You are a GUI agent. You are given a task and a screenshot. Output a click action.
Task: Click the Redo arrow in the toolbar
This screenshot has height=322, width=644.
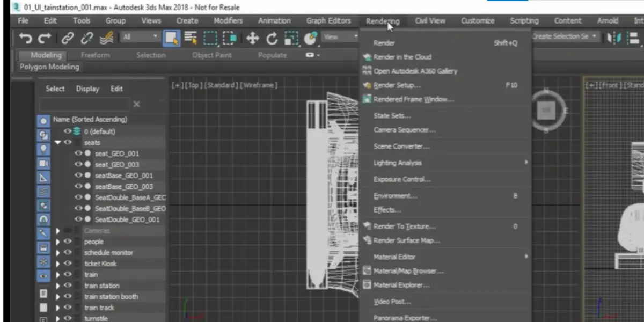coord(45,38)
